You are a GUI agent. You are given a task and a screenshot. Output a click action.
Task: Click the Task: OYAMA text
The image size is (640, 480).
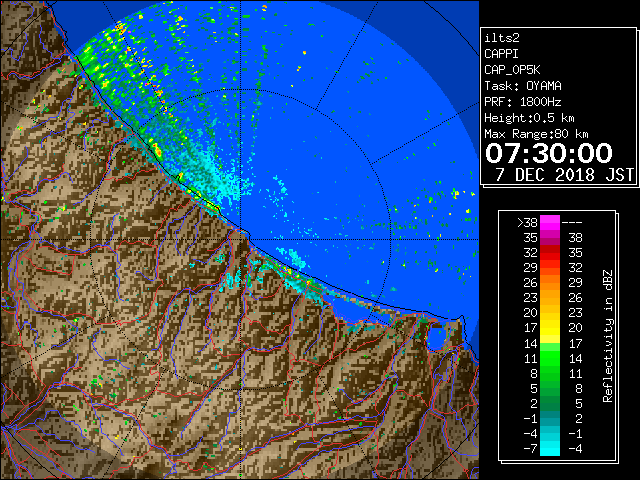tap(523, 86)
